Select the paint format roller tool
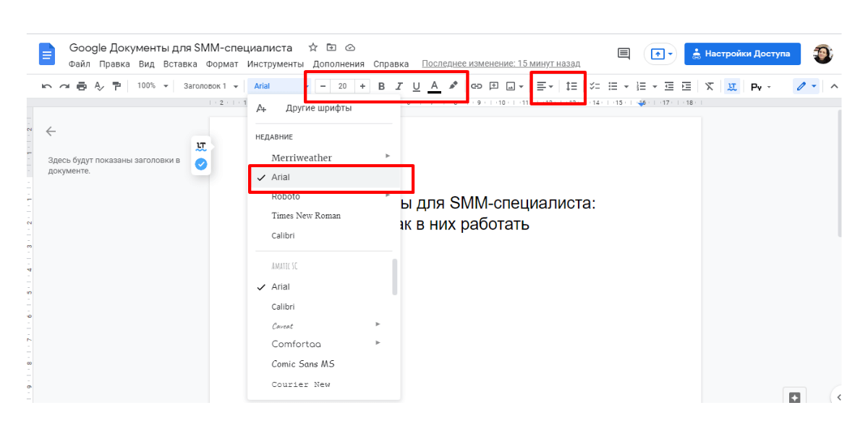This screenshot has width=868, height=434. [116, 86]
